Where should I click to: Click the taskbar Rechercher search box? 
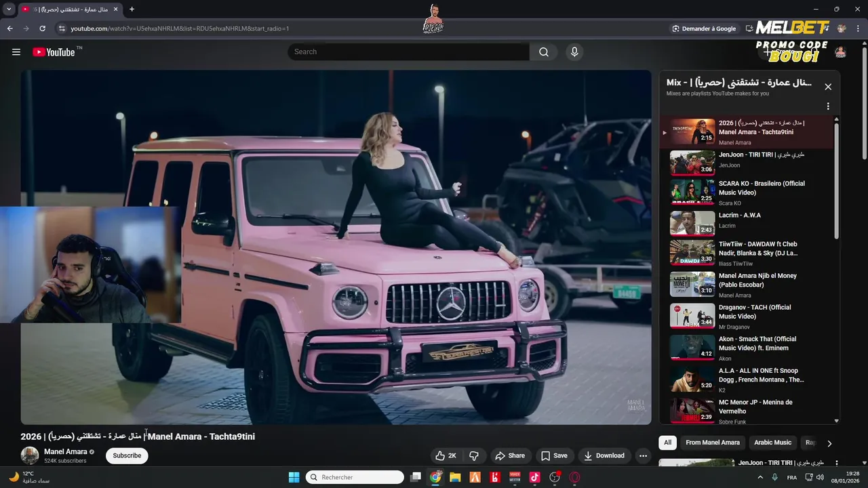[x=355, y=477]
